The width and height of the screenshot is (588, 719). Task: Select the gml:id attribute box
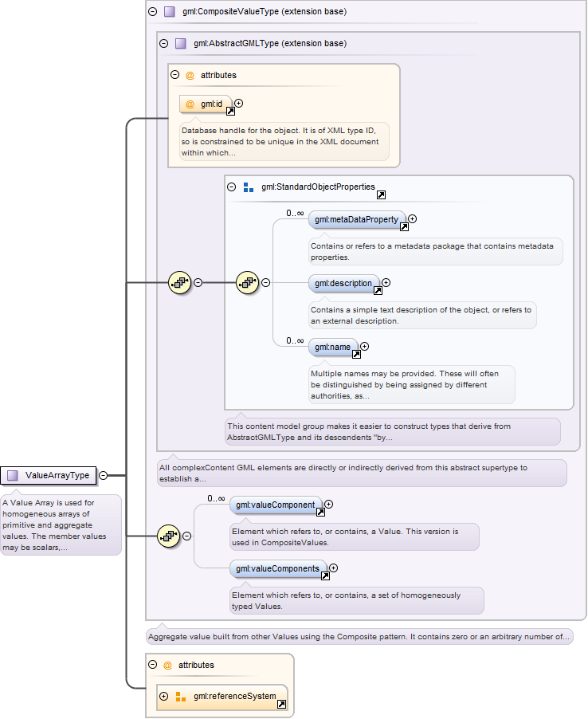click(206, 104)
